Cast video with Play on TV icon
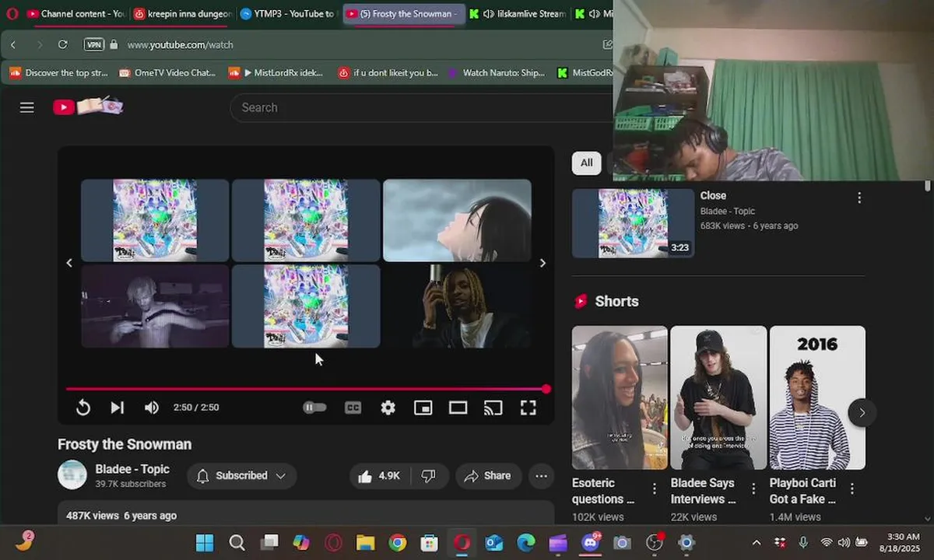The height and width of the screenshot is (560, 934). [493, 408]
